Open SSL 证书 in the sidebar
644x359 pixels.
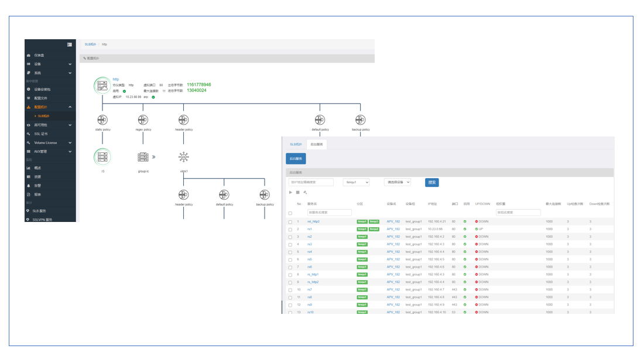pyautogui.click(x=42, y=134)
